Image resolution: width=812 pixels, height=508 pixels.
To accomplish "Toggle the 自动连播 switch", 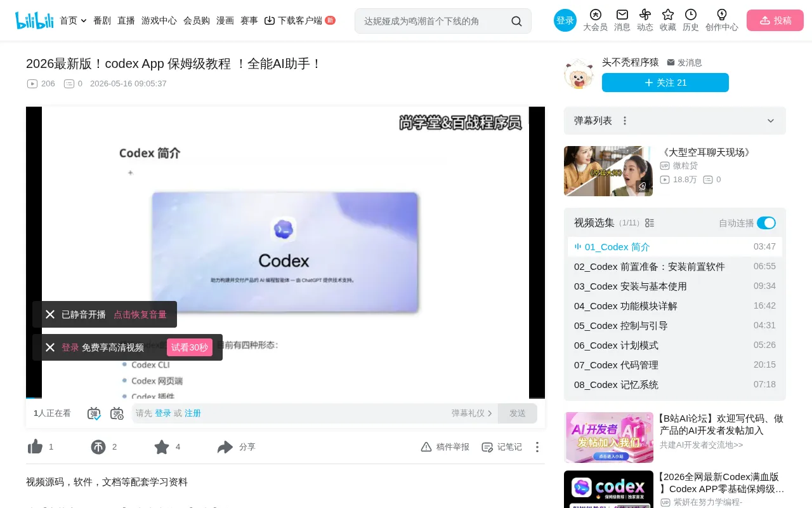I will click(766, 223).
